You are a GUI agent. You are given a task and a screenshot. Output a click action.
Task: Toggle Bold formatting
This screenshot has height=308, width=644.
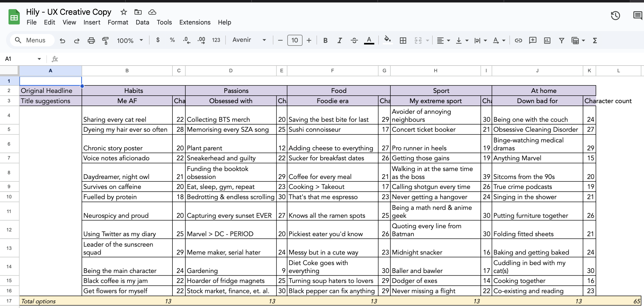(325, 41)
